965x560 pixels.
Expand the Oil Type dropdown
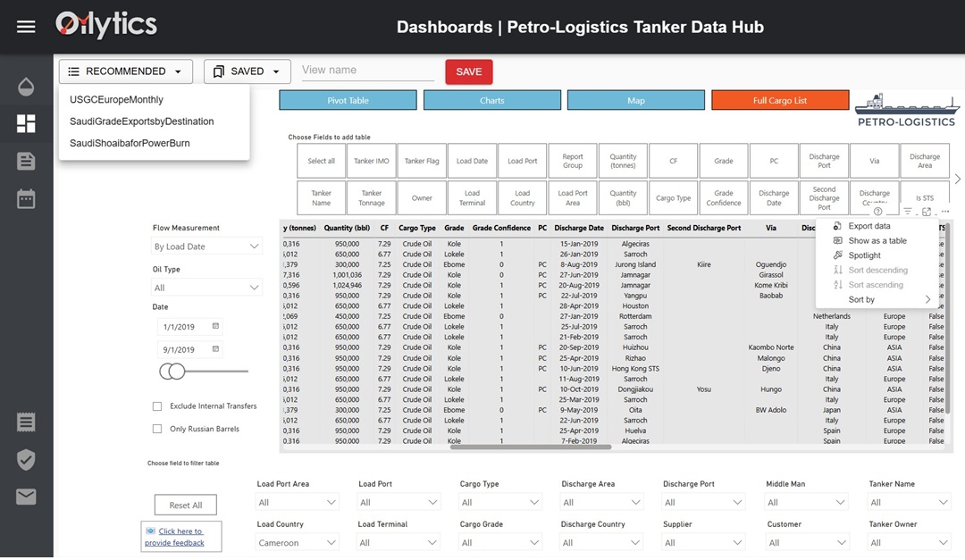click(x=206, y=287)
